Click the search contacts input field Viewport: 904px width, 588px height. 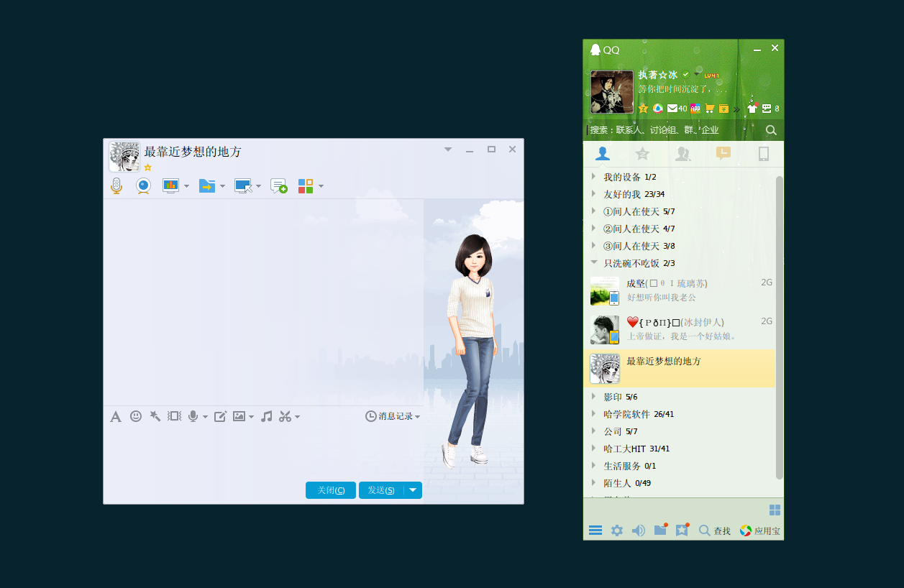(675, 130)
